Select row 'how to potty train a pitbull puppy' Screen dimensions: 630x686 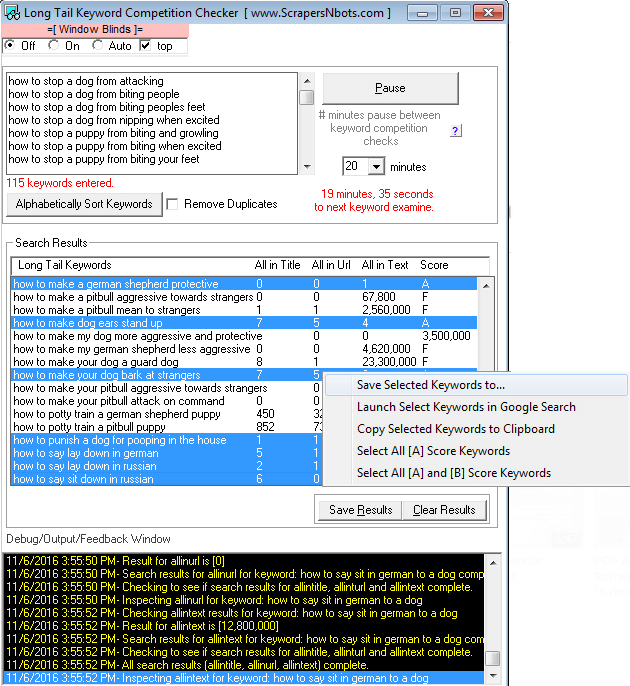tap(167, 427)
